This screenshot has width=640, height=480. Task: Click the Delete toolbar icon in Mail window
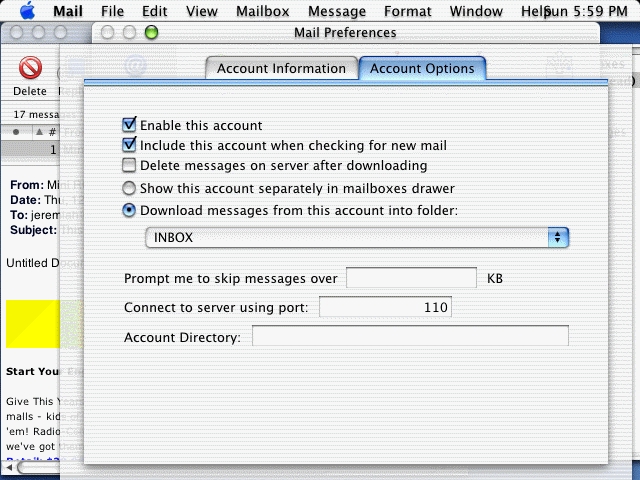click(x=30, y=68)
